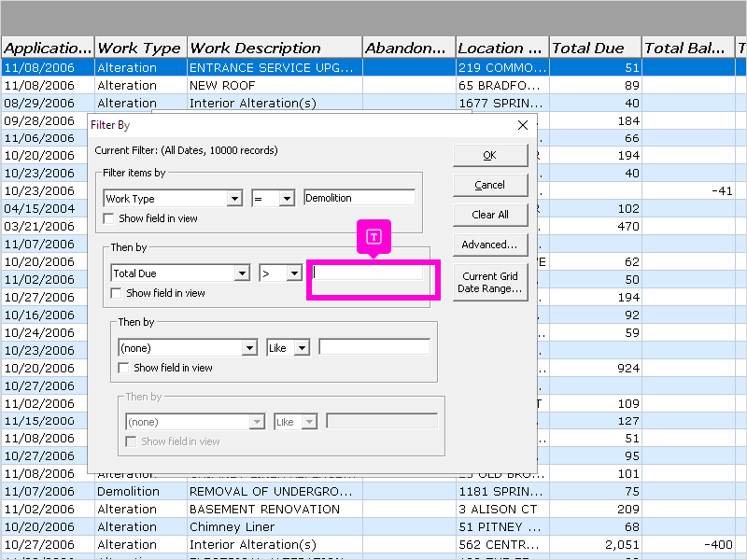Check Show field in view under Work Type
The height and width of the screenshot is (560, 747).
[108, 218]
